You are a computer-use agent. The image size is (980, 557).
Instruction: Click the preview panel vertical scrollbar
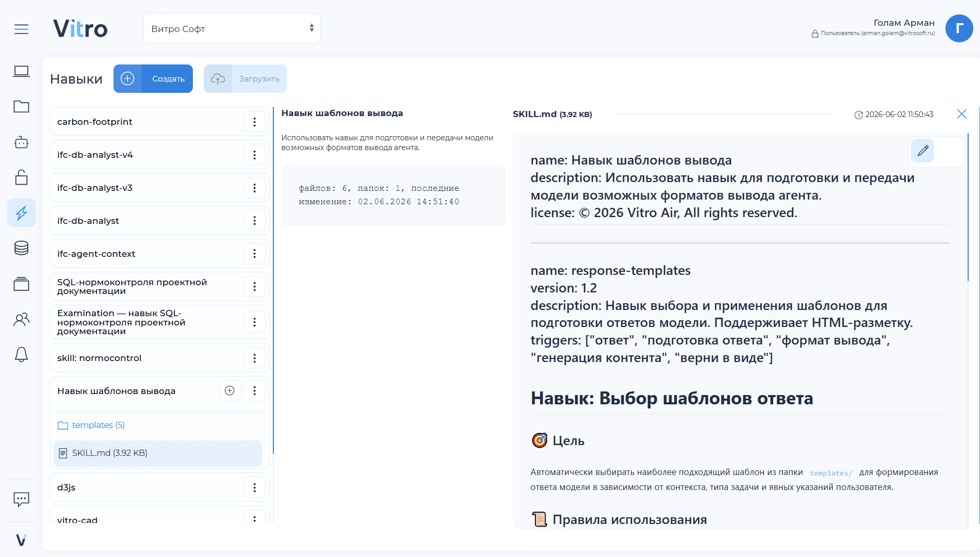coord(968,206)
